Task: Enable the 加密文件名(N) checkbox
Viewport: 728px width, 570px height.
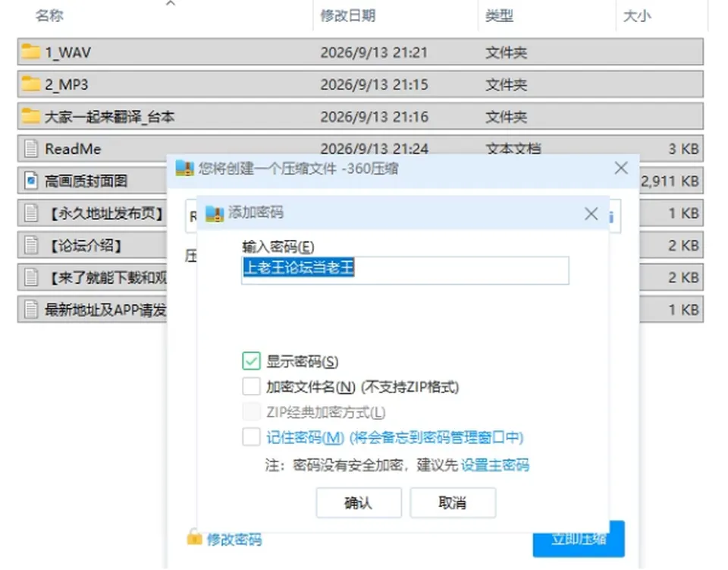Action: coord(251,386)
